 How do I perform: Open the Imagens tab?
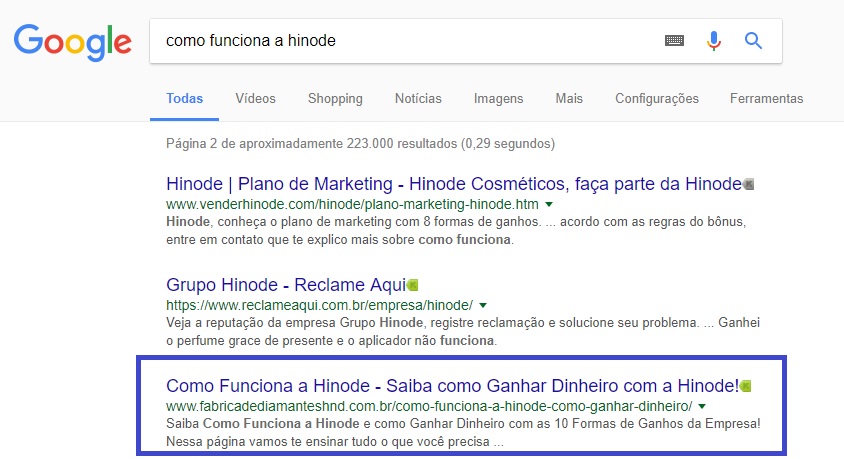(x=498, y=99)
